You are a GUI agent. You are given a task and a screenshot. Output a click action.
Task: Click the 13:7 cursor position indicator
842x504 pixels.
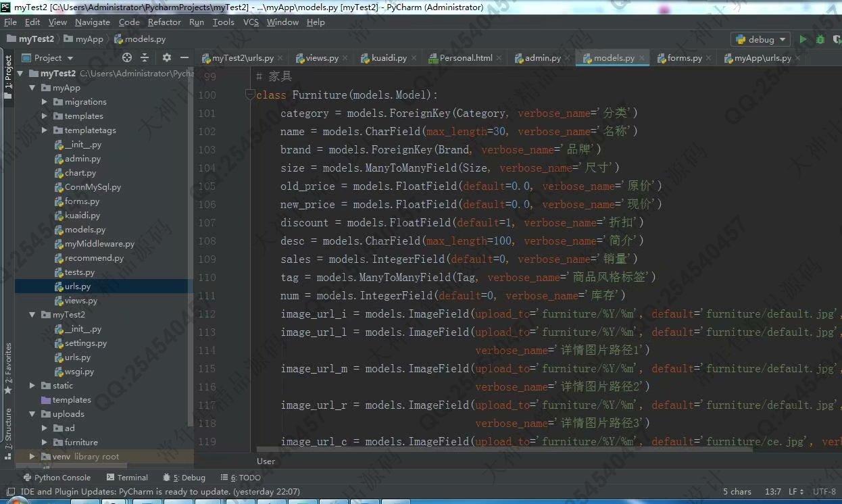pyautogui.click(x=772, y=492)
